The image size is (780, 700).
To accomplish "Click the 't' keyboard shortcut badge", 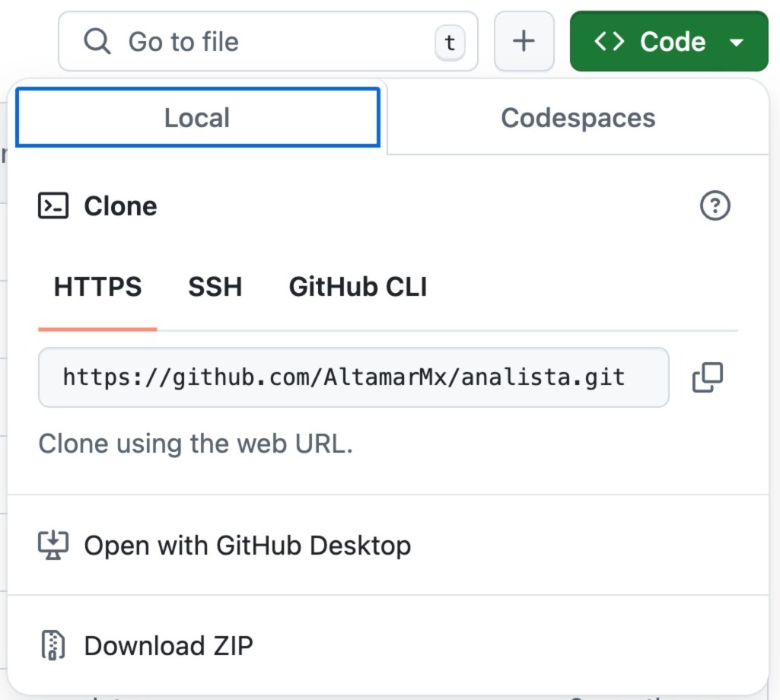I will pos(450,43).
